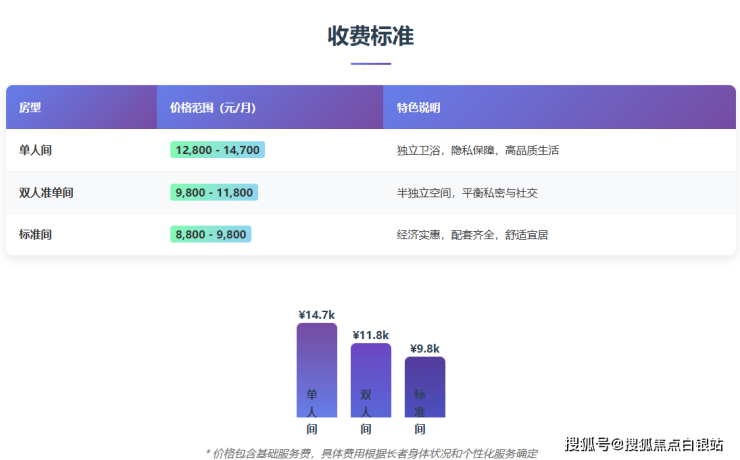Click the ¥14.7k value label

click(x=316, y=314)
